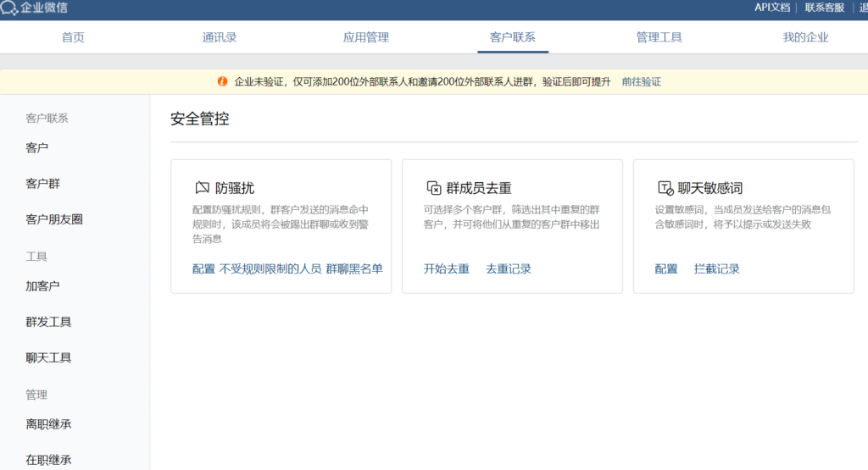The height and width of the screenshot is (470, 868).
Task: Click 前往验证 link in banner
Action: 641,82
